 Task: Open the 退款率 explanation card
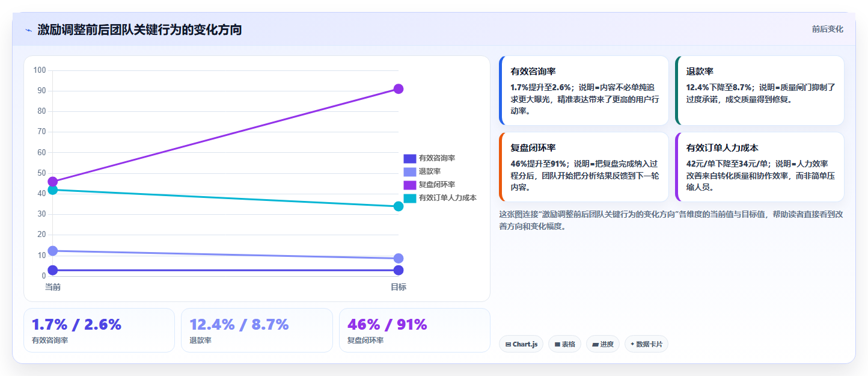point(759,90)
